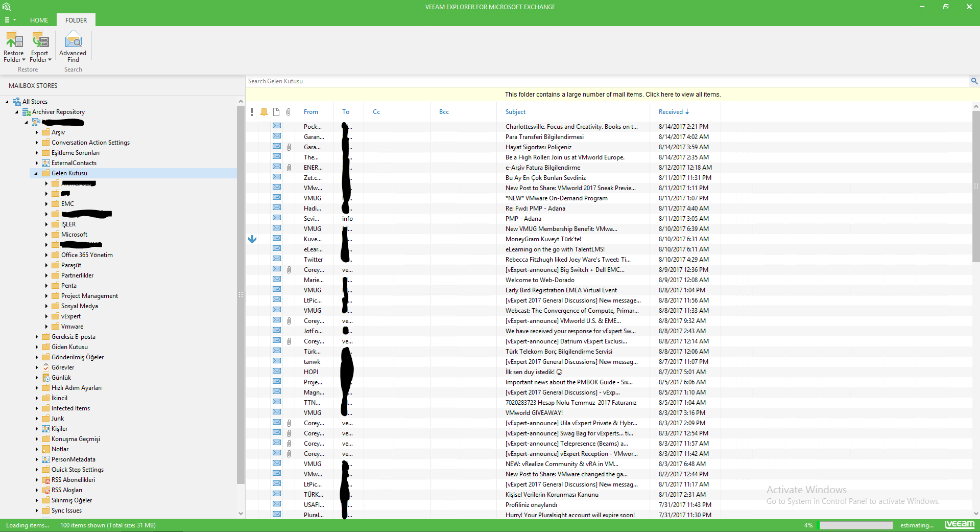
Task: Click the Export Folder ribbon icon
Action: [x=40, y=40]
